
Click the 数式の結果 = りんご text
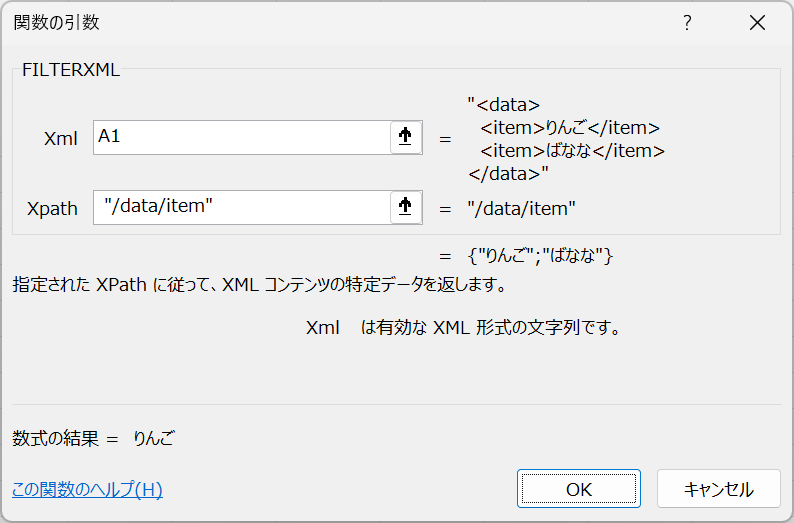point(94,438)
